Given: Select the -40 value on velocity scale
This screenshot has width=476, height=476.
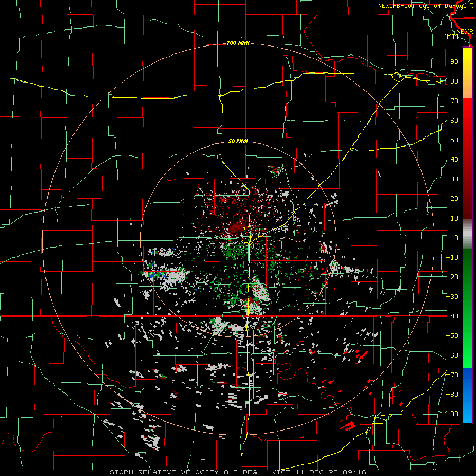Looking at the screenshot, I should (452, 316).
